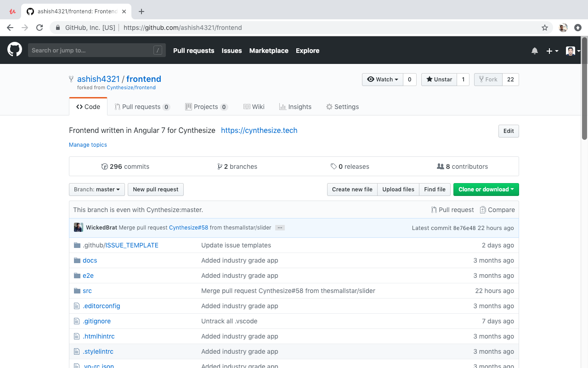Open the Branch: master dropdown
The image size is (588, 368).
[97, 190]
